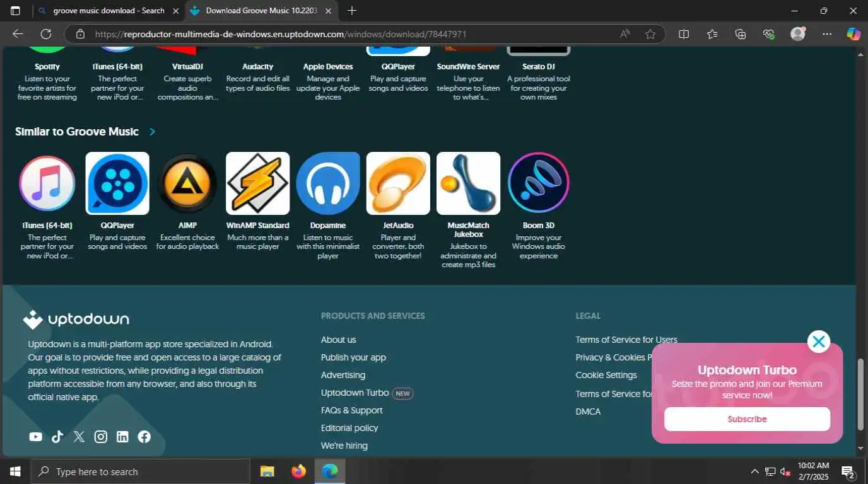This screenshot has width=868, height=484.
Task: Open Terms of Service for Users link
Action: click(x=626, y=340)
